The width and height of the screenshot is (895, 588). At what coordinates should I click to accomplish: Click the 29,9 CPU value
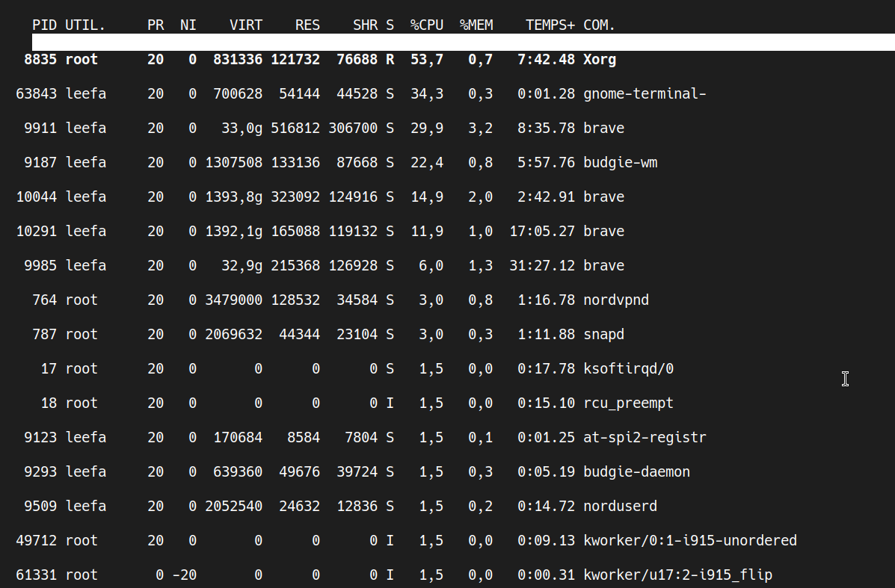coord(426,129)
